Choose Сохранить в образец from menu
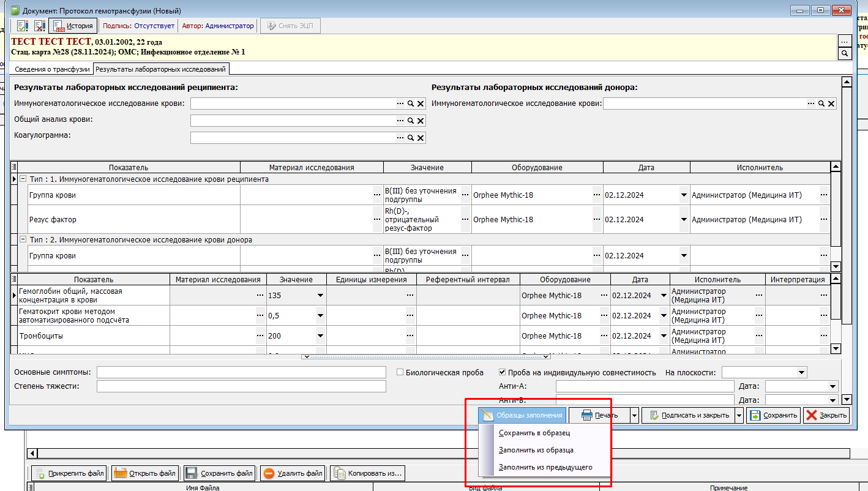The image size is (868, 491). click(534, 433)
